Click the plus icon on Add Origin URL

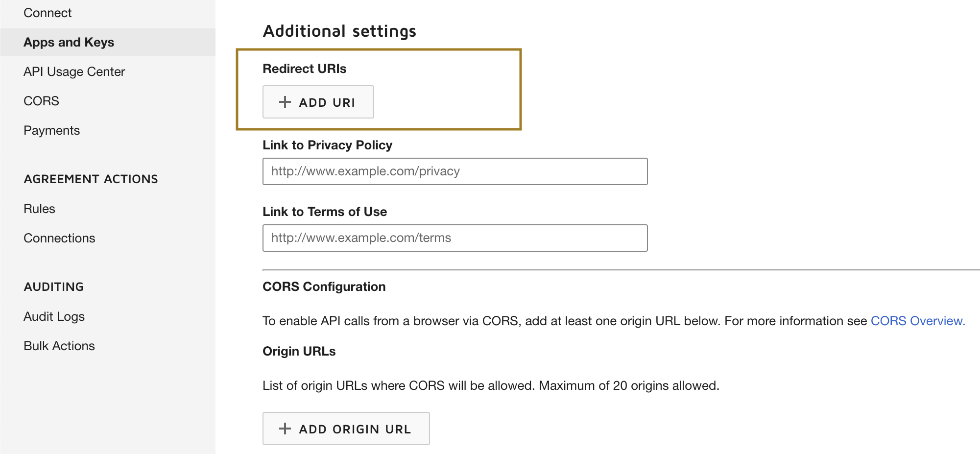[x=285, y=429]
